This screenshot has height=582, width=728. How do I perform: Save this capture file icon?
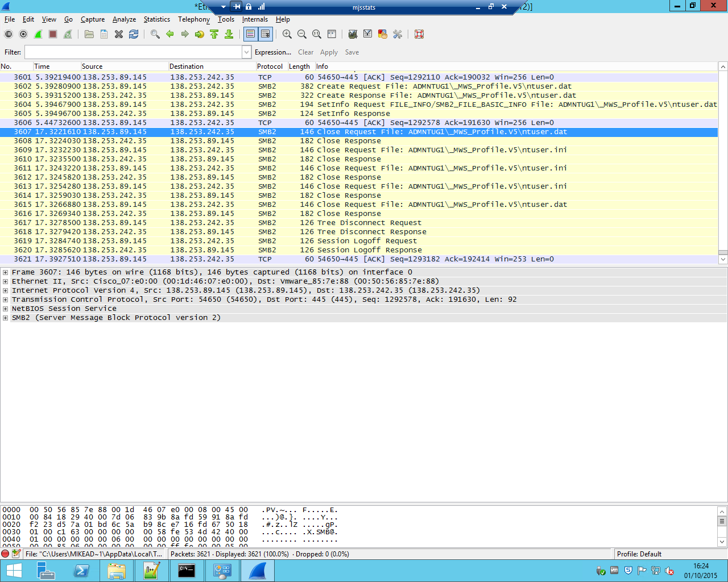(x=104, y=34)
